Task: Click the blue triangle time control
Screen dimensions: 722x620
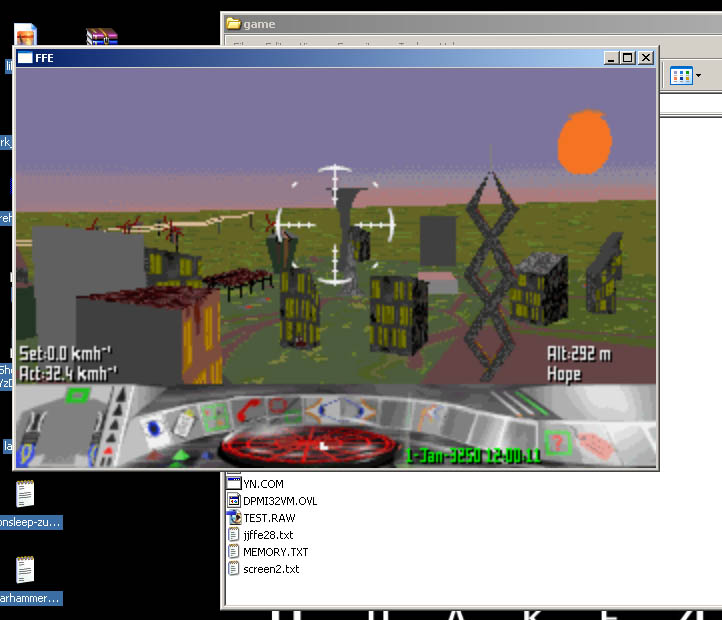Action: tap(206, 456)
